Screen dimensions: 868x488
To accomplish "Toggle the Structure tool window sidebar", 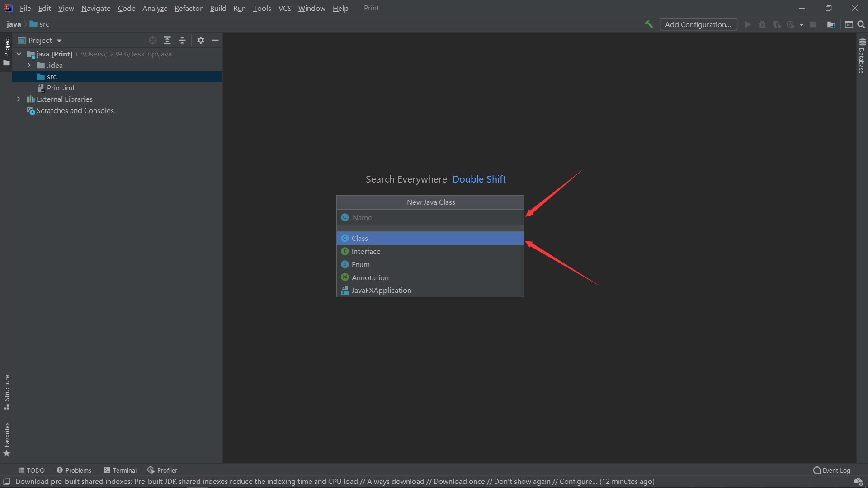I will (7, 392).
